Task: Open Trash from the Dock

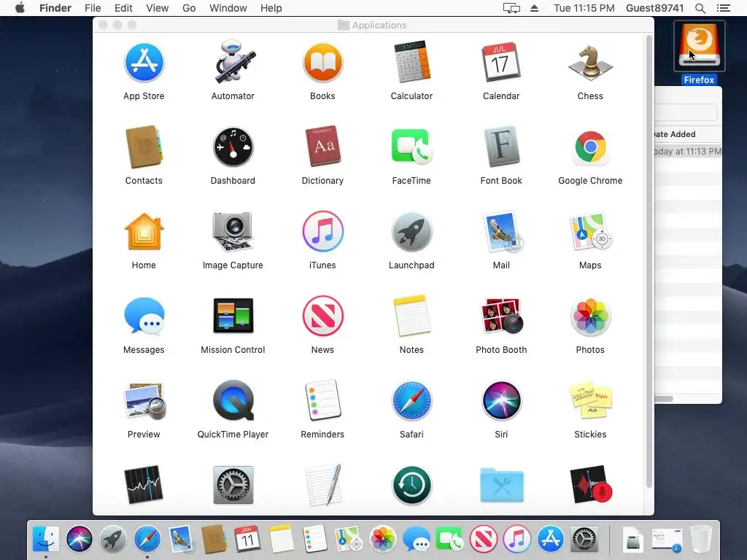Action: click(700, 539)
